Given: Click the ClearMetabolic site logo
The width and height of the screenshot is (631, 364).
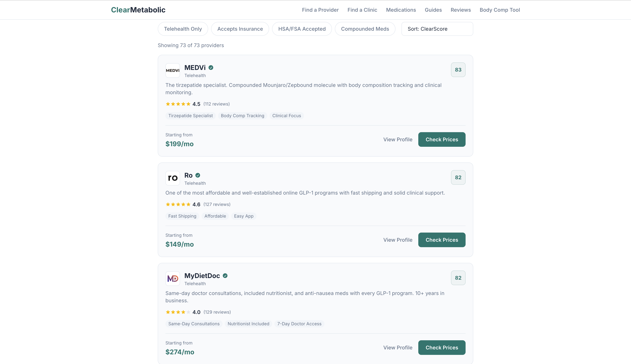Looking at the screenshot, I should 138,10.
